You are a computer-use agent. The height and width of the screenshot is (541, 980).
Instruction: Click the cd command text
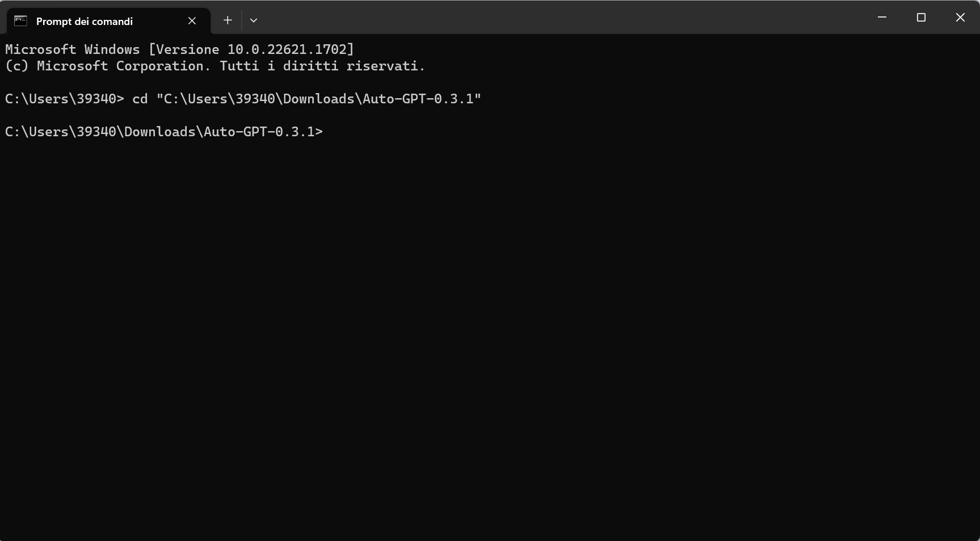point(140,99)
